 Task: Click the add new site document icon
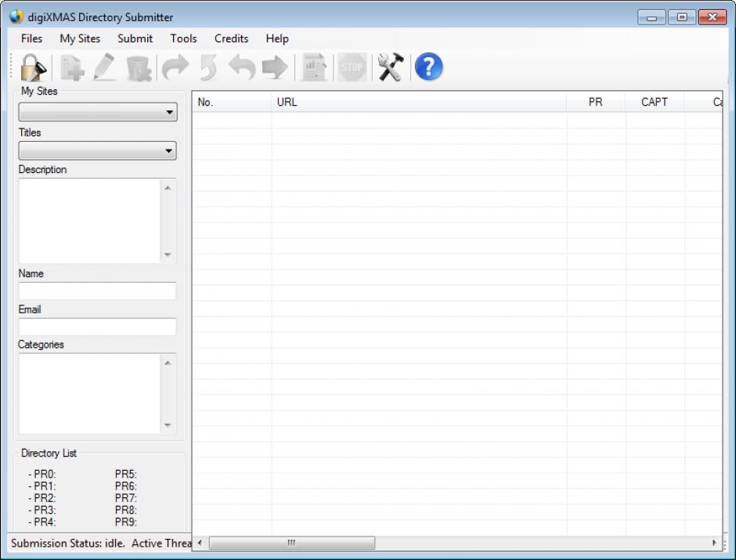[x=72, y=67]
